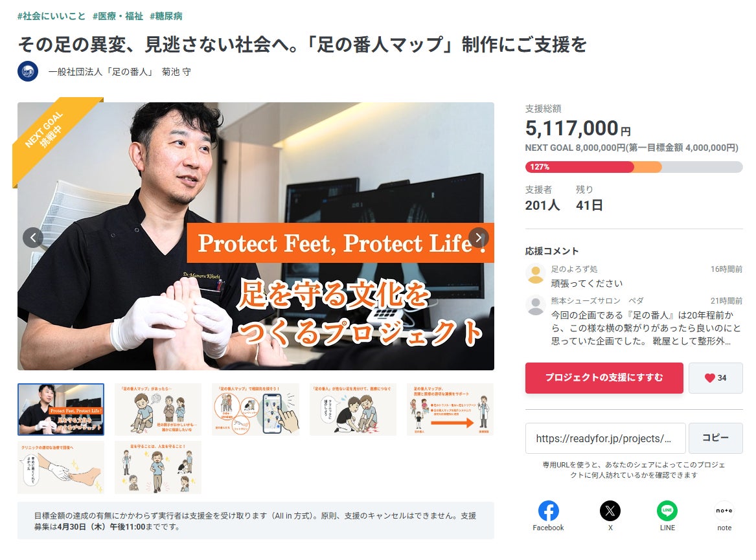Select the phone map illustration thumbnail
This screenshot has height=560, width=756.
click(255, 409)
